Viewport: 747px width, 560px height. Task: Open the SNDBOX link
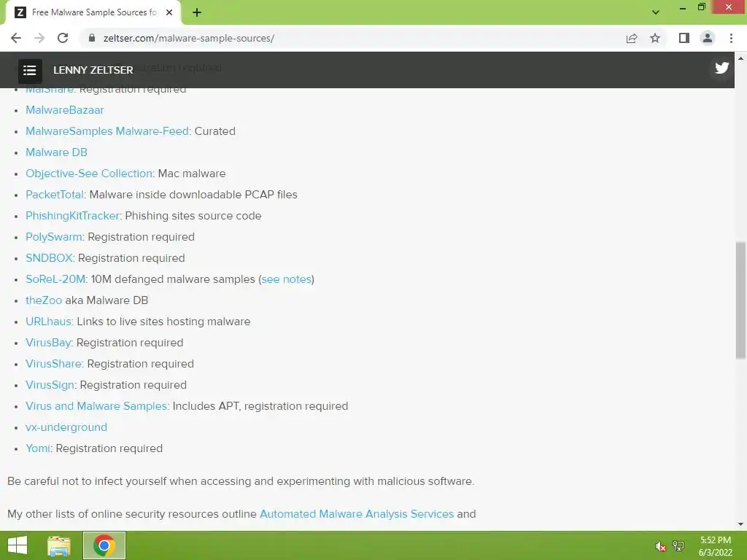pyautogui.click(x=49, y=258)
